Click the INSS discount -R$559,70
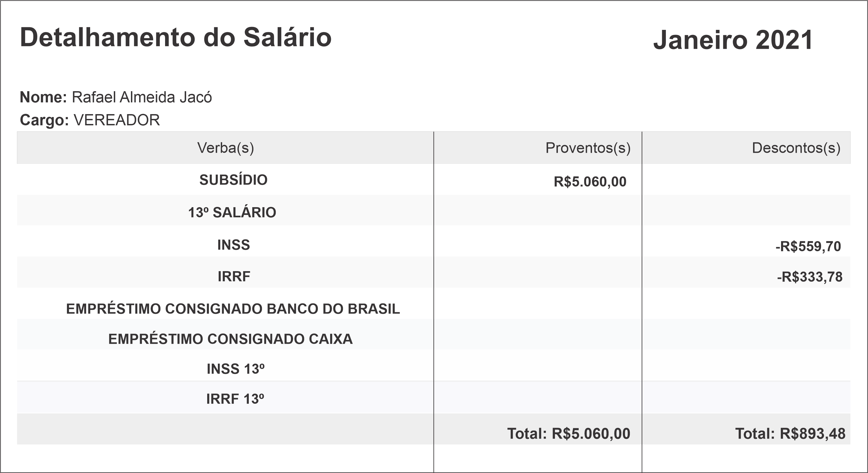The image size is (868, 473). pyautogui.click(x=808, y=247)
